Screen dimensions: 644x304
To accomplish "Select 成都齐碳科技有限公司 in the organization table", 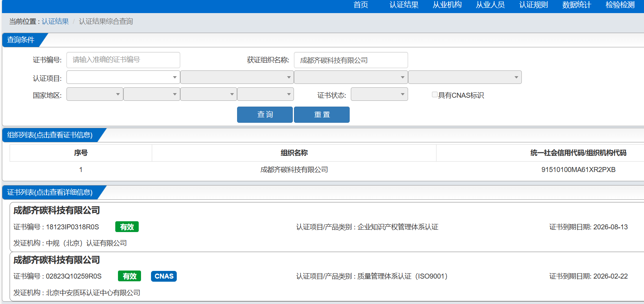I will pos(294,170).
